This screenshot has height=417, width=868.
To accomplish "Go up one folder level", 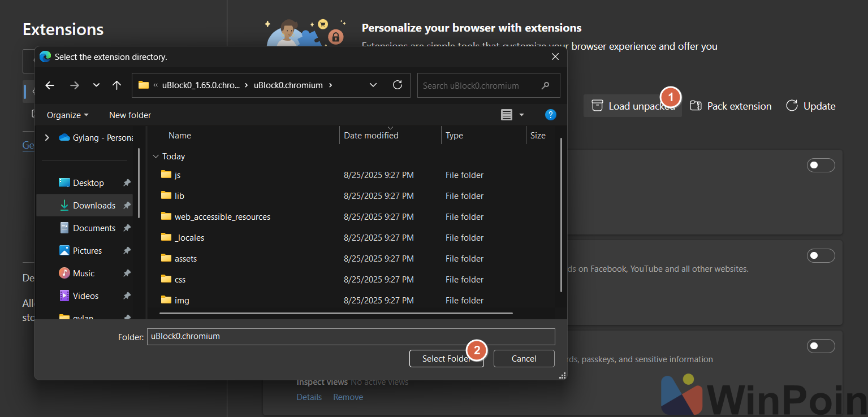I will click(x=116, y=85).
